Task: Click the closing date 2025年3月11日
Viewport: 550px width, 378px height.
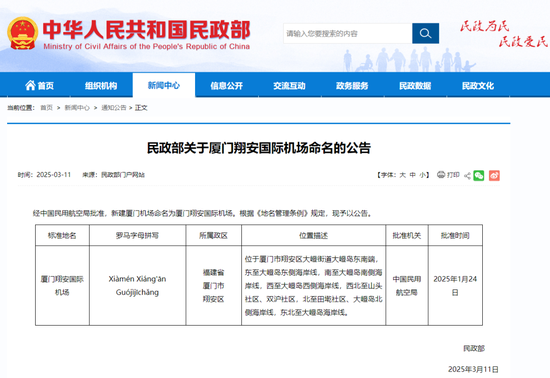Action: 473,369
